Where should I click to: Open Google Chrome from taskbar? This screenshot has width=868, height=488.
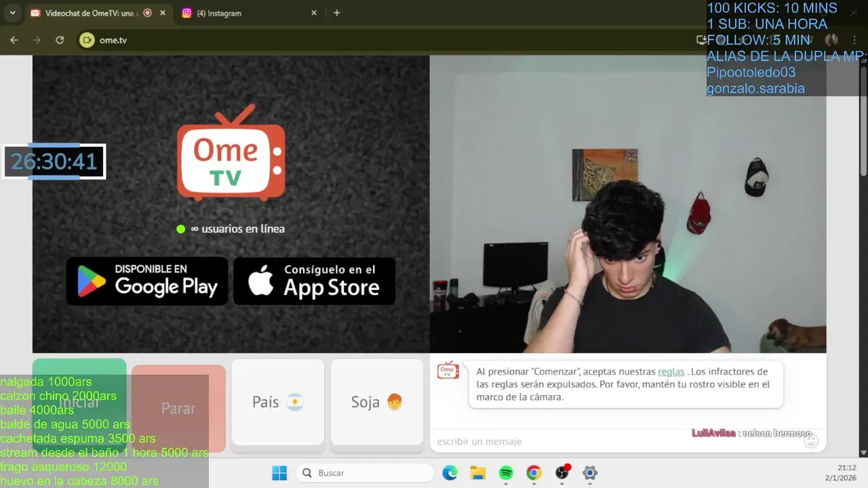pos(534,472)
